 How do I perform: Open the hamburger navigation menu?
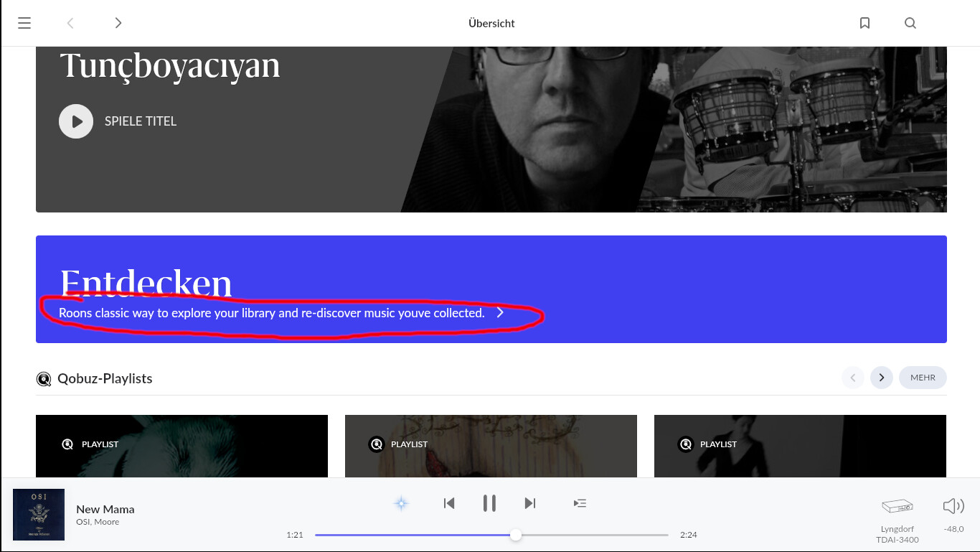[24, 23]
